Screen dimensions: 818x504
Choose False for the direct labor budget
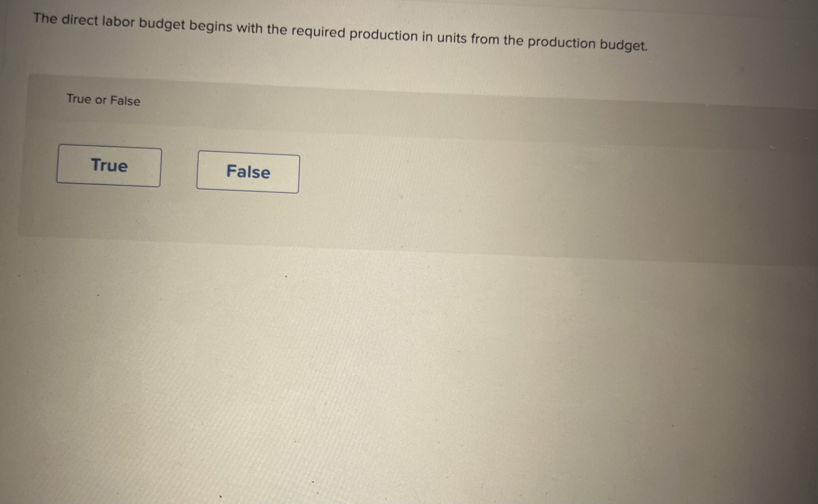click(248, 172)
